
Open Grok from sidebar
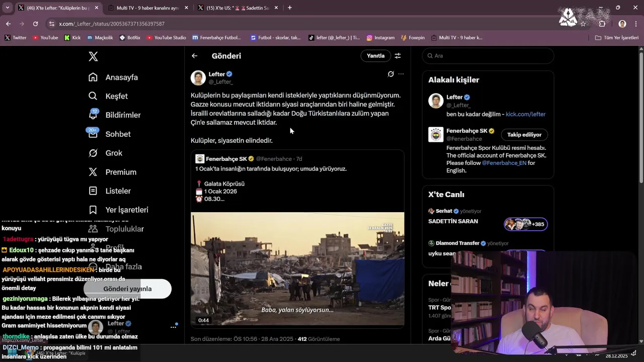[105, 153]
